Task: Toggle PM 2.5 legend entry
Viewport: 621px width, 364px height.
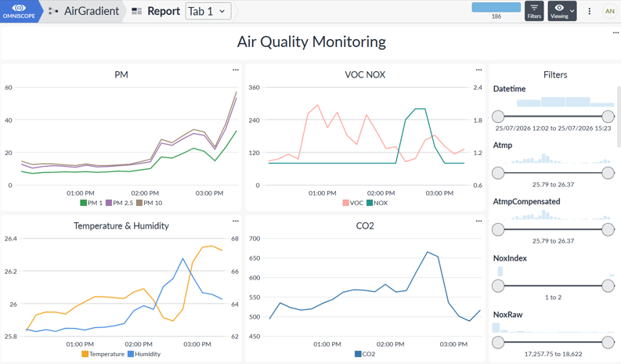Action: [x=119, y=203]
